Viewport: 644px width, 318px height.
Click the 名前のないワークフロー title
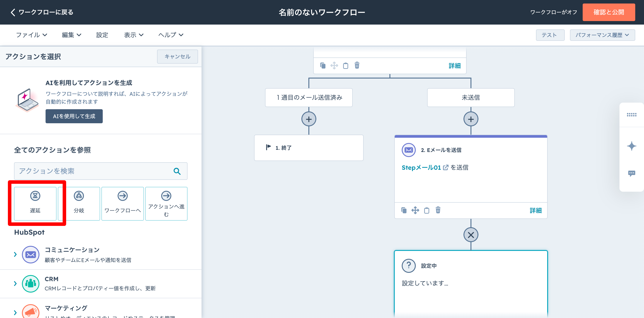pyautogui.click(x=322, y=12)
